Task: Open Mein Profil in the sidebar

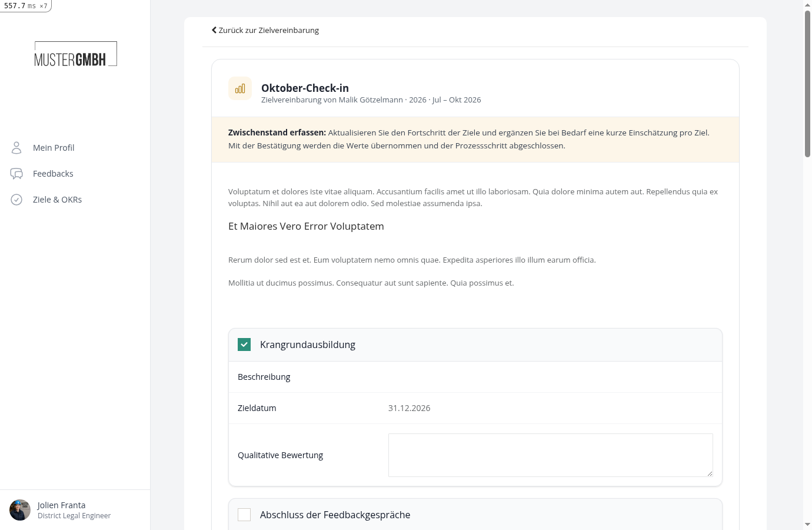Action: pyautogui.click(x=54, y=148)
